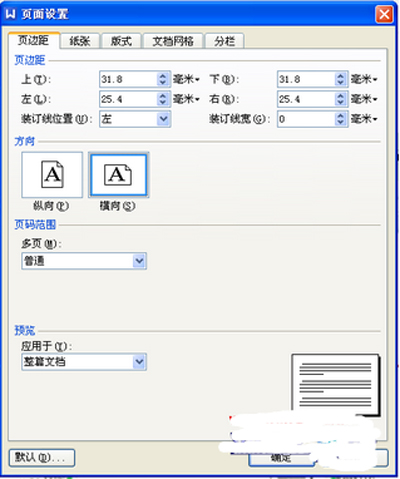This screenshot has height=479, width=400.
Task: Switch to the 纸张 tab
Action: pos(80,41)
